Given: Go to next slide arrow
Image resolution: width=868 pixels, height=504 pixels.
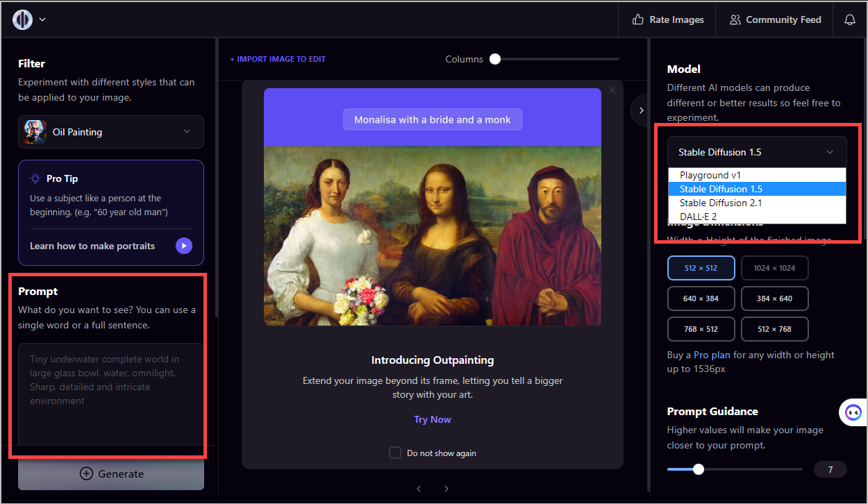Looking at the screenshot, I should tap(446, 489).
